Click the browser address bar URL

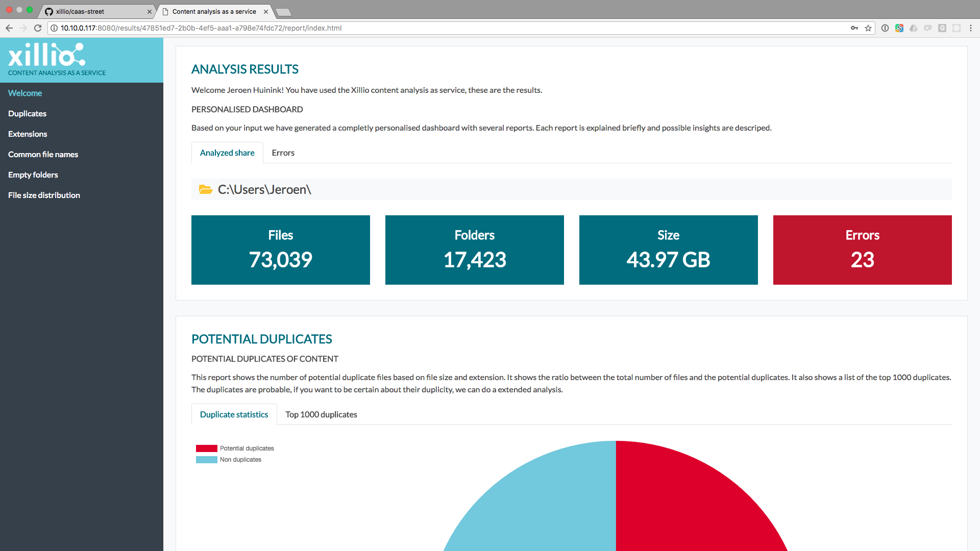tap(201, 28)
